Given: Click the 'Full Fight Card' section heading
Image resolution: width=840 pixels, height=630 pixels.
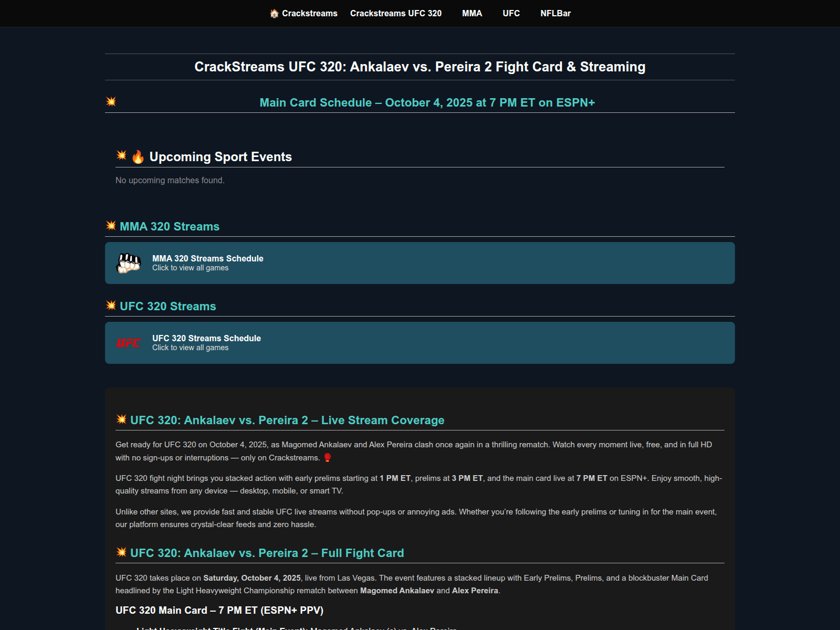Looking at the screenshot, I should (267, 553).
